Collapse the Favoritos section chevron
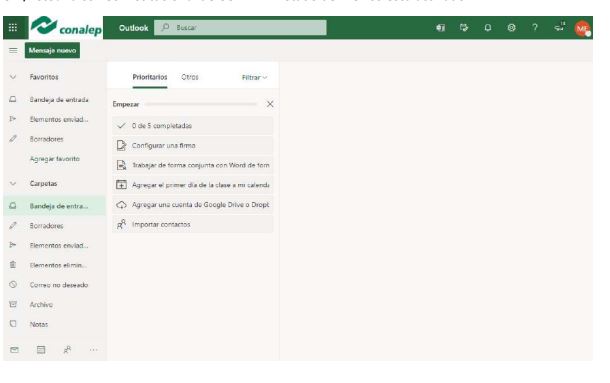 13,77
